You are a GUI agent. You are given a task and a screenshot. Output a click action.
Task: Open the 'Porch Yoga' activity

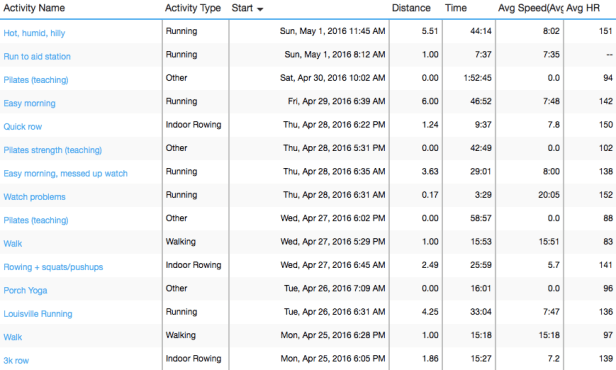25,290
